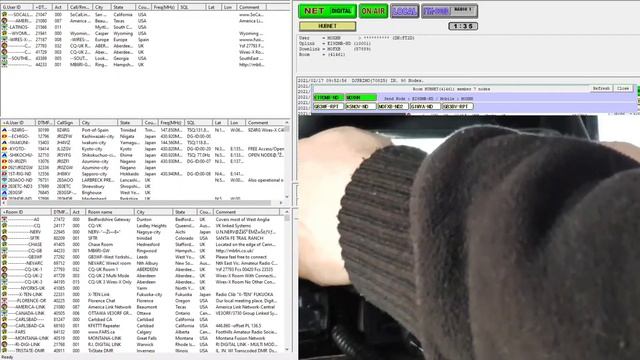Click the node list vertical scrollbar

[x=287, y=161]
